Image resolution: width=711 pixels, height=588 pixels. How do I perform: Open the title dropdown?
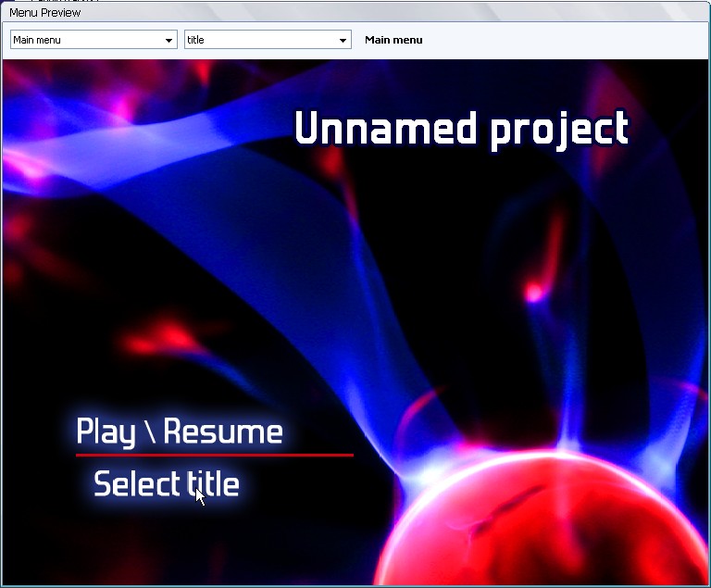[268, 40]
